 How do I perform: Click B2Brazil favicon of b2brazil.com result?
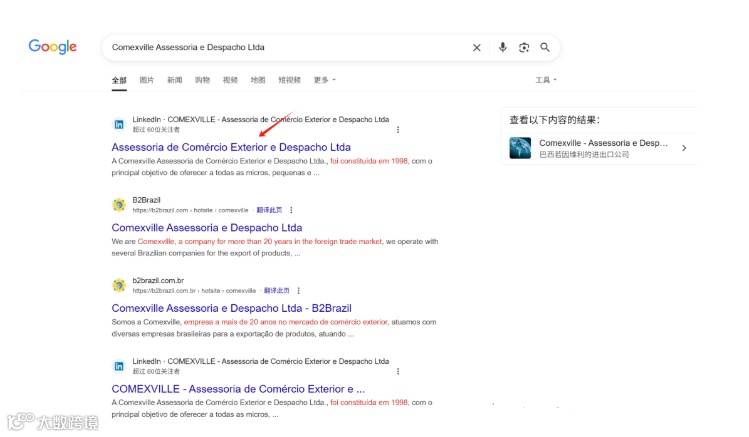(119, 205)
